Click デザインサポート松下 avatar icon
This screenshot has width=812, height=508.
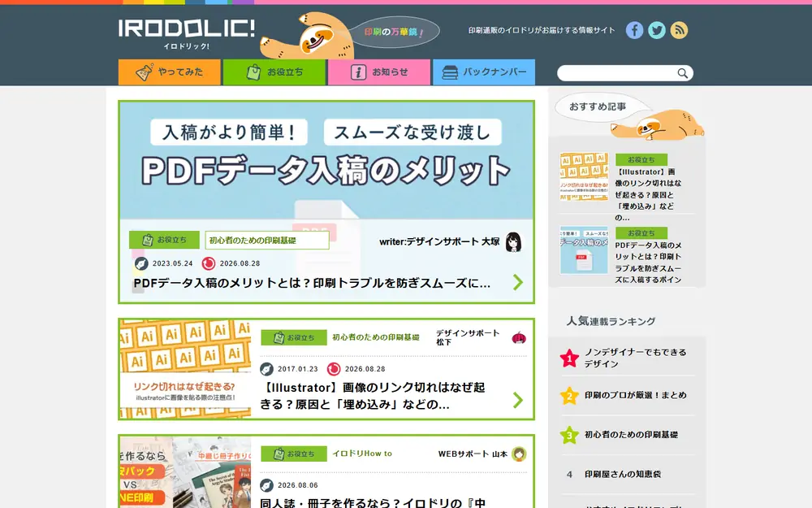coord(519,338)
